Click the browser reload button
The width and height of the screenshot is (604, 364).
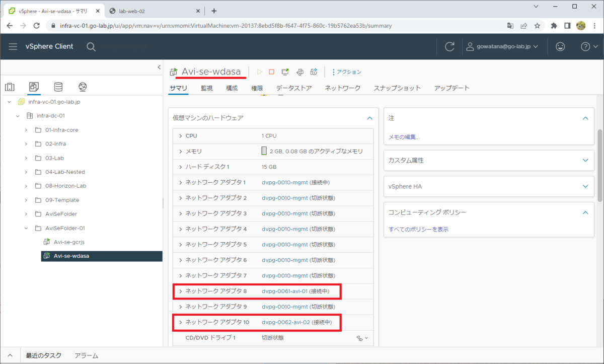(36, 25)
